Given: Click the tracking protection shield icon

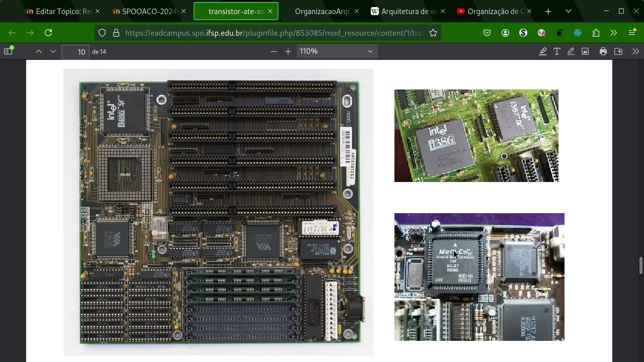Looking at the screenshot, I should (102, 33).
